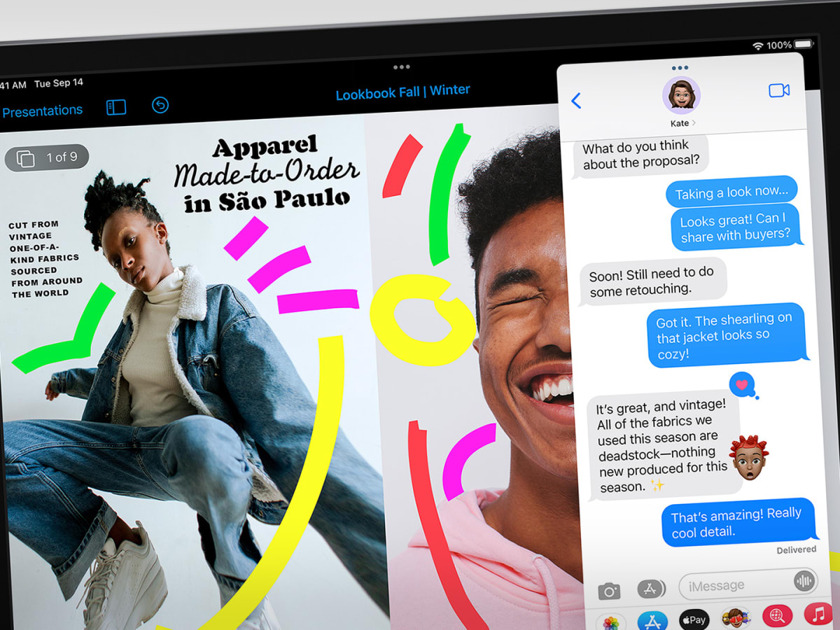Image resolution: width=840 pixels, height=630 pixels.
Task: Open images search in iMessage drawer
Action: [x=777, y=616]
